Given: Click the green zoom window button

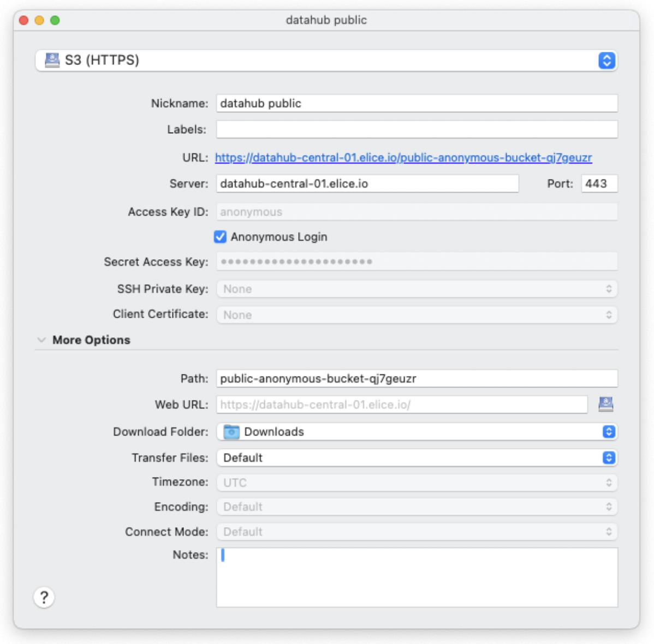Looking at the screenshot, I should pyautogui.click(x=55, y=20).
